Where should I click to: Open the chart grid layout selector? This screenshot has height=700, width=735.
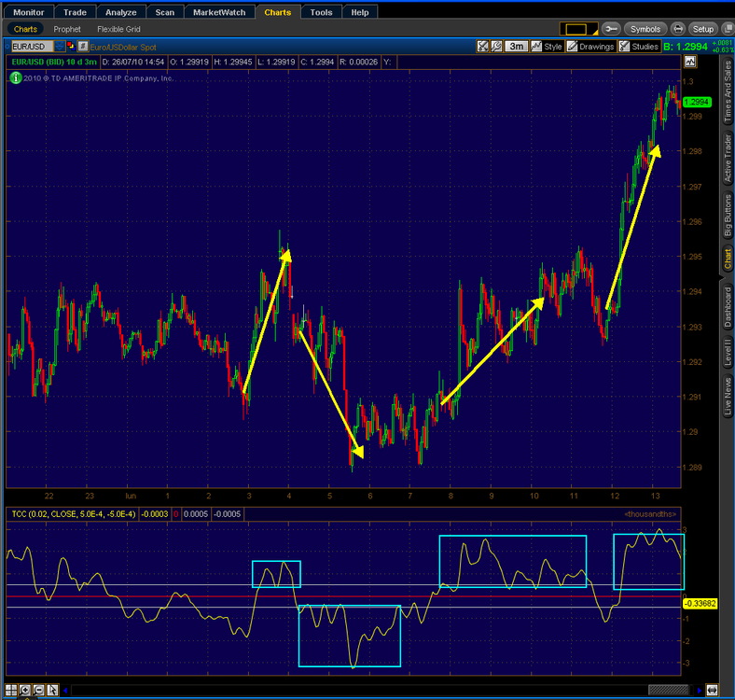click(x=578, y=29)
